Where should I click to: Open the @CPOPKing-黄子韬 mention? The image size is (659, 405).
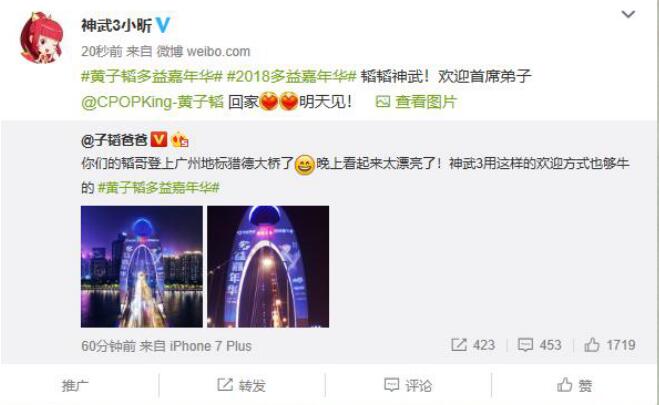(152, 102)
